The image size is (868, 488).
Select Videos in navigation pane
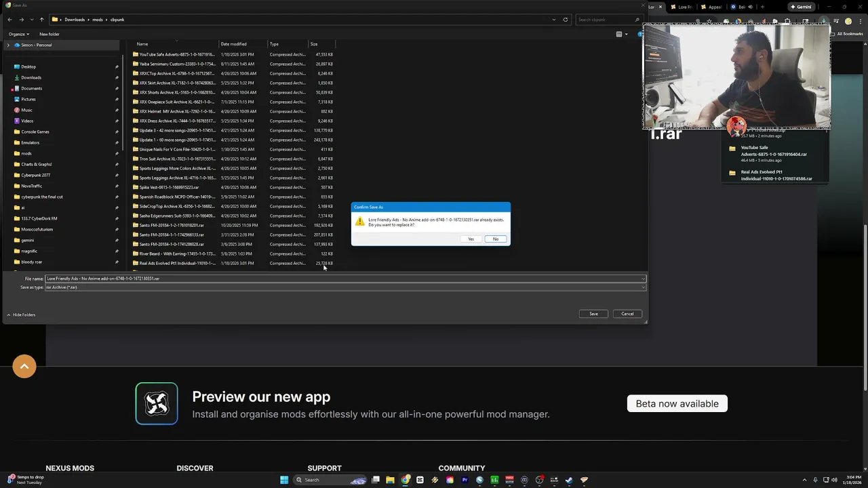pyautogui.click(x=27, y=121)
